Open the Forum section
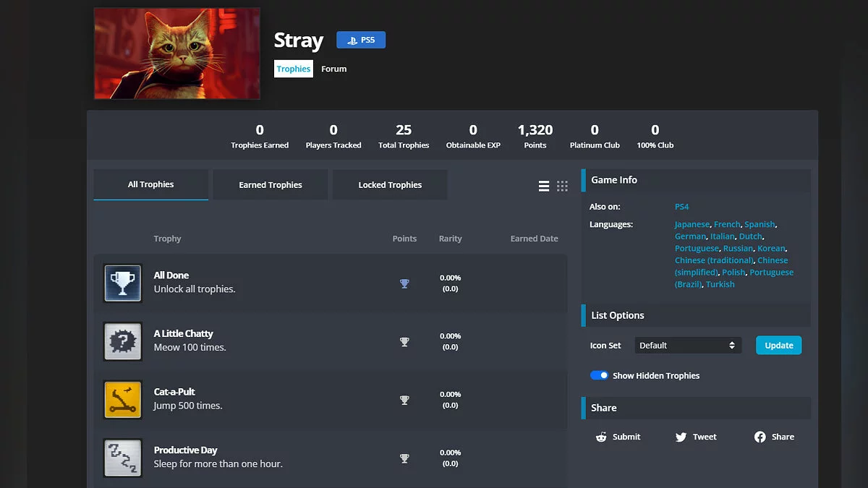 coord(333,69)
